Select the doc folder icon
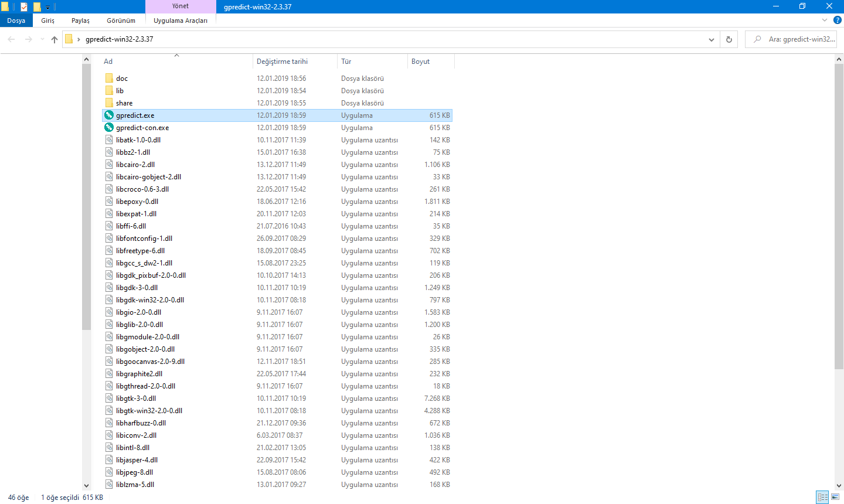 (x=109, y=78)
